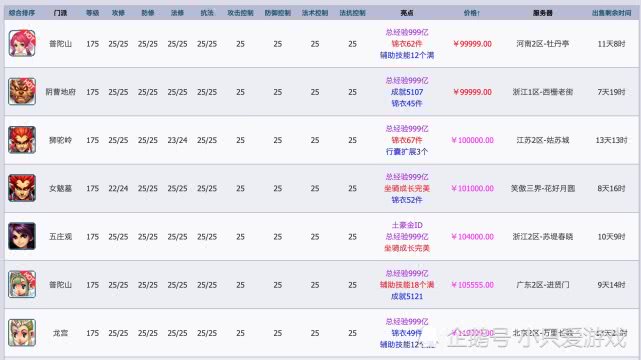This screenshot has height=360, width=641.
Task: Open the 普陀山 avatar on the 广东2区-进贤门 row
Action: [22, 284]
